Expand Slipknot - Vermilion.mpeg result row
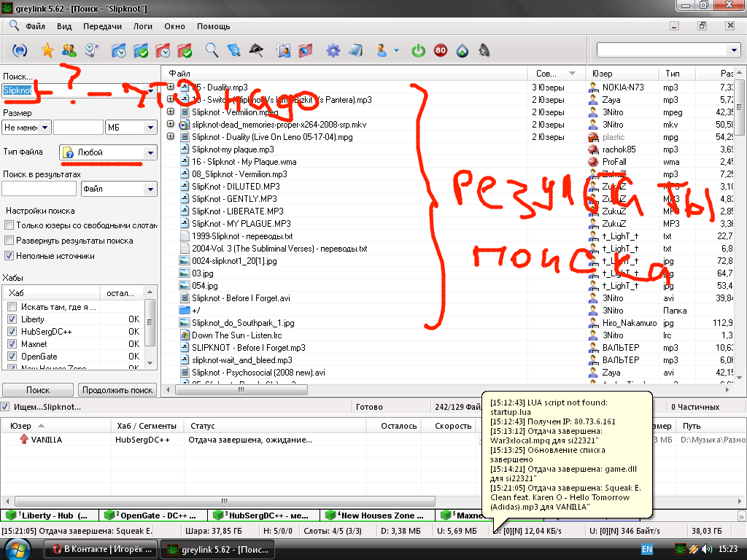 [x=171, y=112]
